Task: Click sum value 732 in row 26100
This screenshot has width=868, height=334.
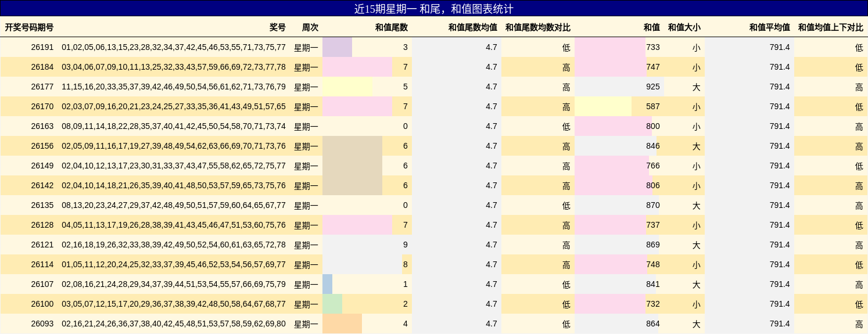Action: [x=653, y=304]
